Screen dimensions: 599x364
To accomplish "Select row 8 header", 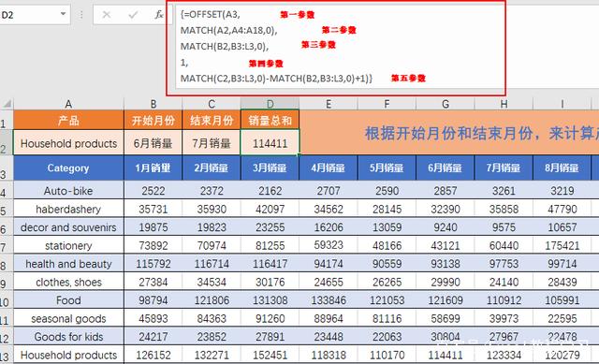I will pyautogui.click(x=7, y=264).
